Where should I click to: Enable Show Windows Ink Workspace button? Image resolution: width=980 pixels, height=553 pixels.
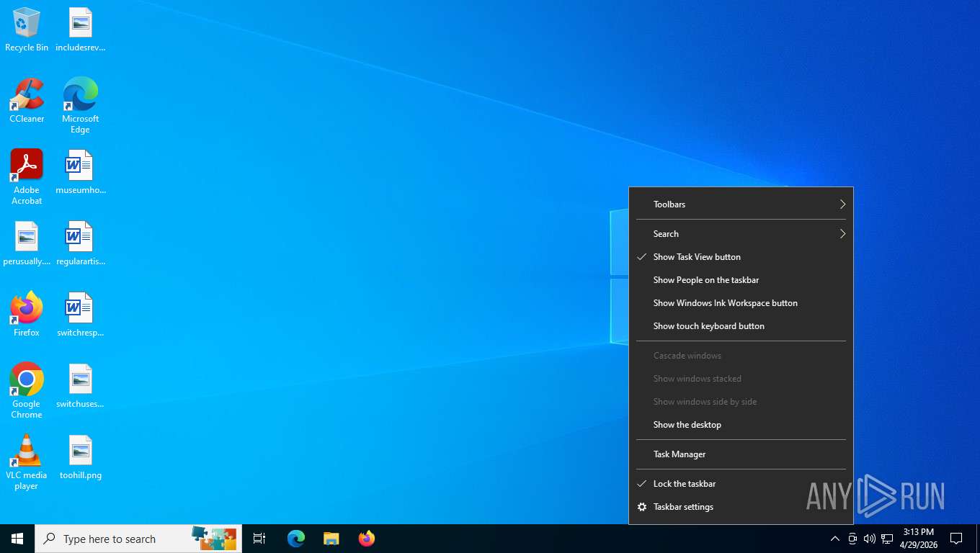[x=741, y=303]
